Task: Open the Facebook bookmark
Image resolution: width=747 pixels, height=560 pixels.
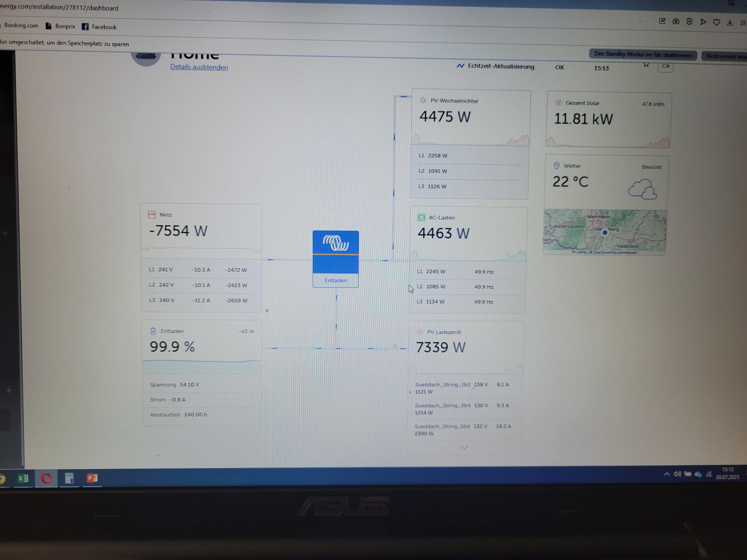Action: tap(99, 27)
